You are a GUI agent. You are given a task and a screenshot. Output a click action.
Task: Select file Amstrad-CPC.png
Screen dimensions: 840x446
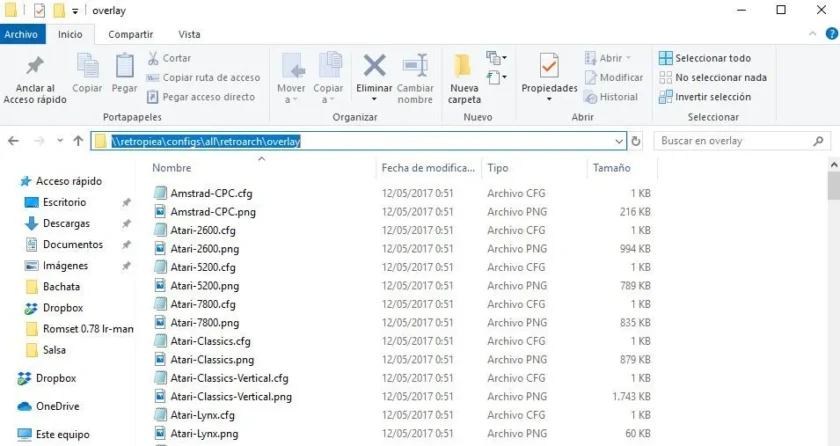tap(213, 212)
